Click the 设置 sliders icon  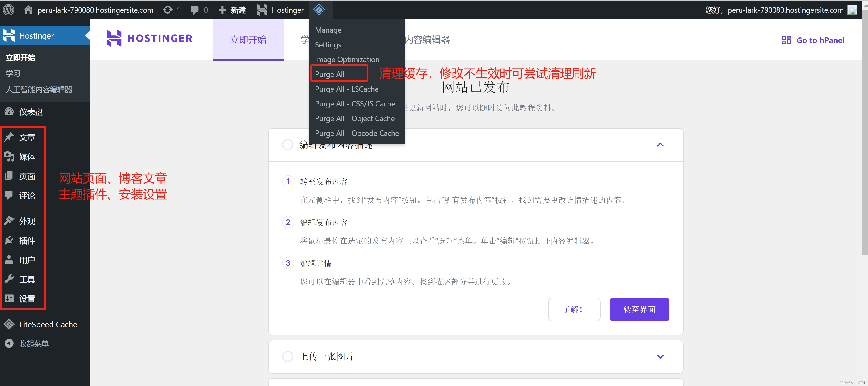point(9,298)
